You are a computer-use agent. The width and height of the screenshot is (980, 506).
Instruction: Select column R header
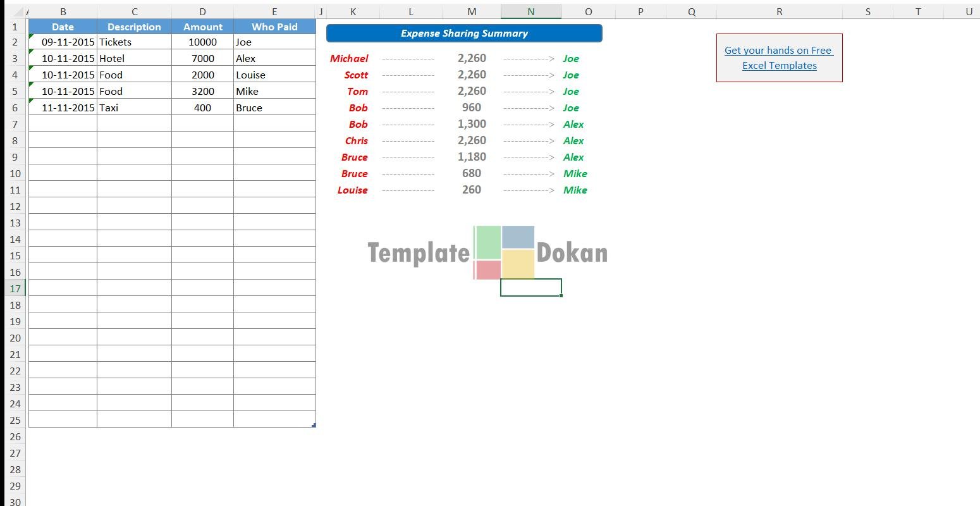[x=779, y=11]
